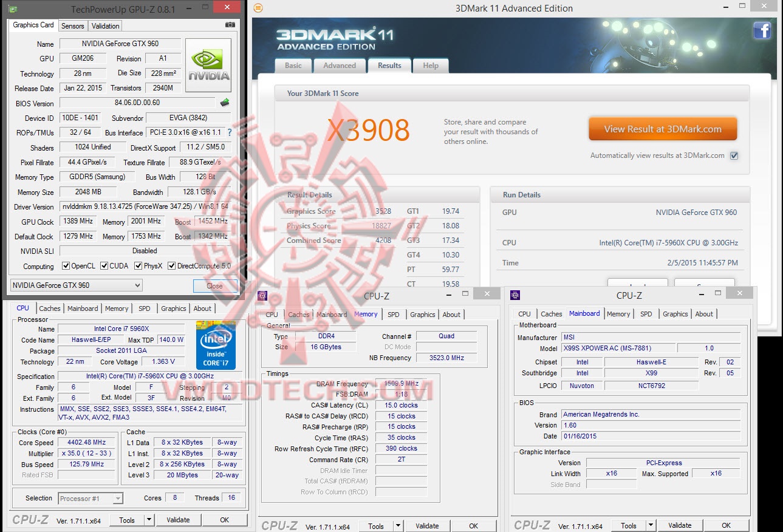
Task: Click the NB Frequency value 3523.0 MHz
Action: [446, 358]
